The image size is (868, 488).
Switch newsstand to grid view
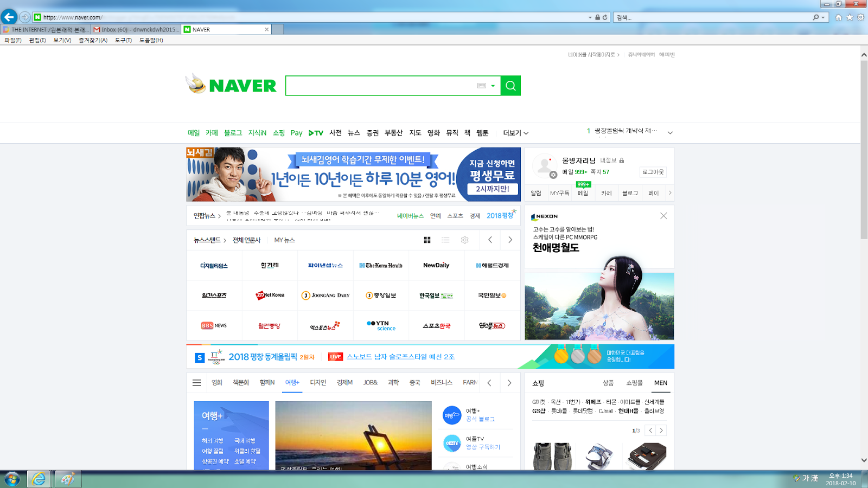click(x=427, y=240)
